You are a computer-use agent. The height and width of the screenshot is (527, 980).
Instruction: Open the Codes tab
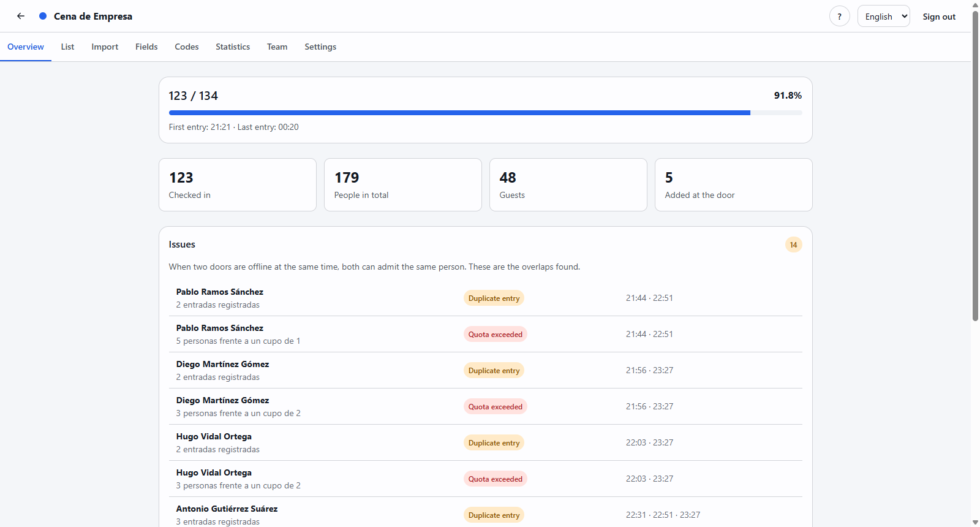click(x=187, y=47)
